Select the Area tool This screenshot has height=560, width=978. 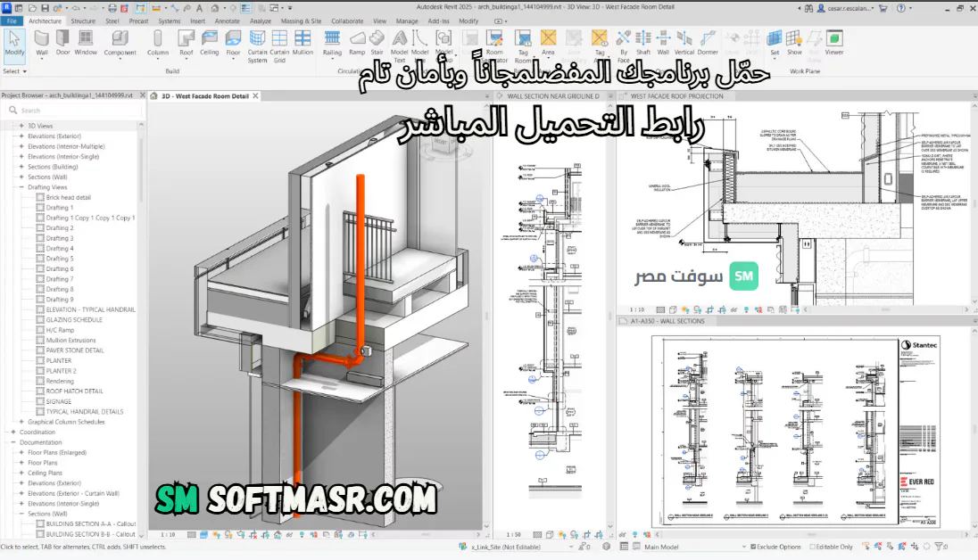tap(548, 44)
